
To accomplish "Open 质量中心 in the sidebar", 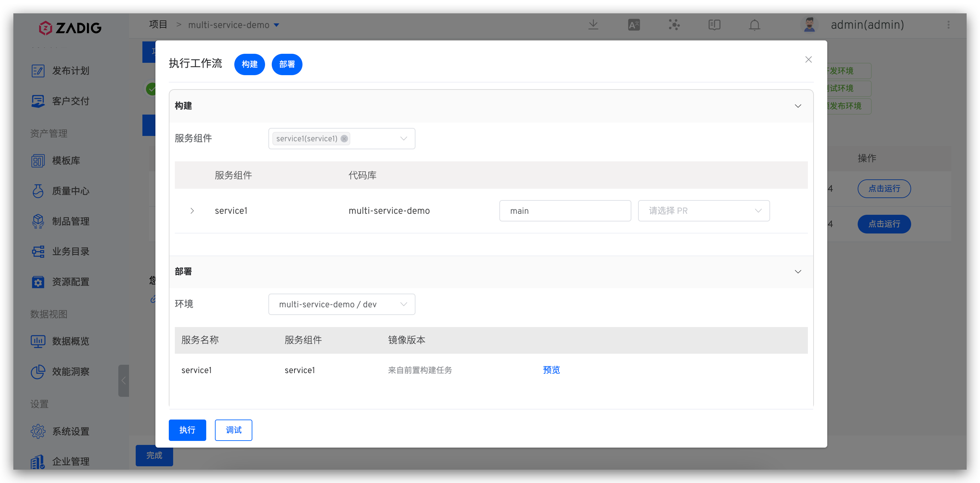I will (x=71, y=191).
